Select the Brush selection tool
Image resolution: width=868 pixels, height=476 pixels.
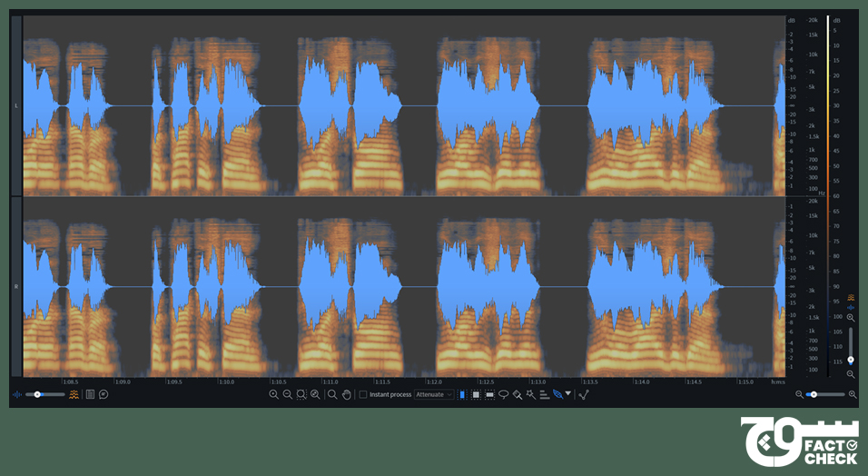pyautogui.click(x=517, y=395)
